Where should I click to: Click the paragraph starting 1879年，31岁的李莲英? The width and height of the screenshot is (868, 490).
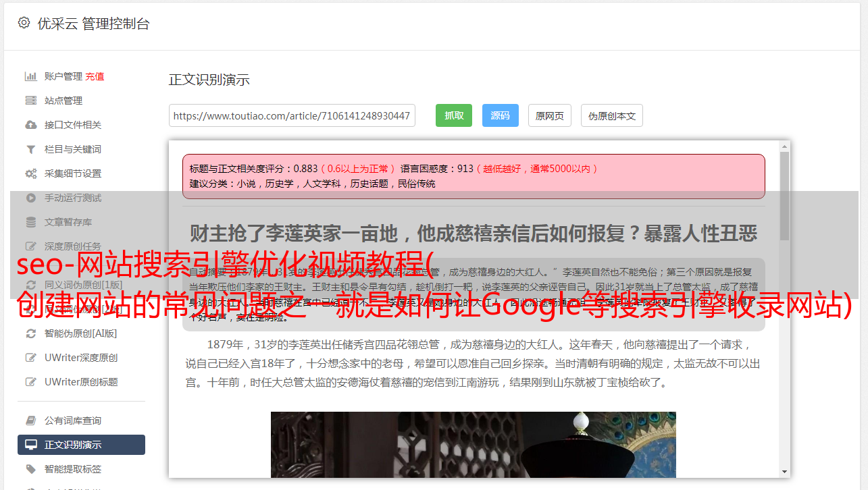[473, 363]
